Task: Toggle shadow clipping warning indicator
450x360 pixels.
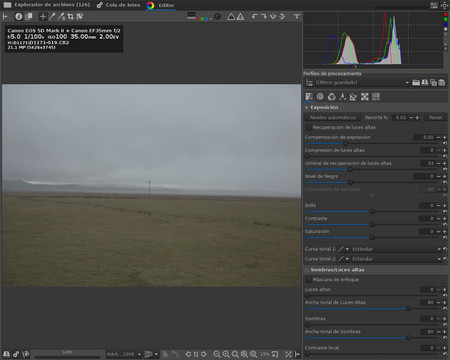Action: pyautogui.click(x=231, y=16)
